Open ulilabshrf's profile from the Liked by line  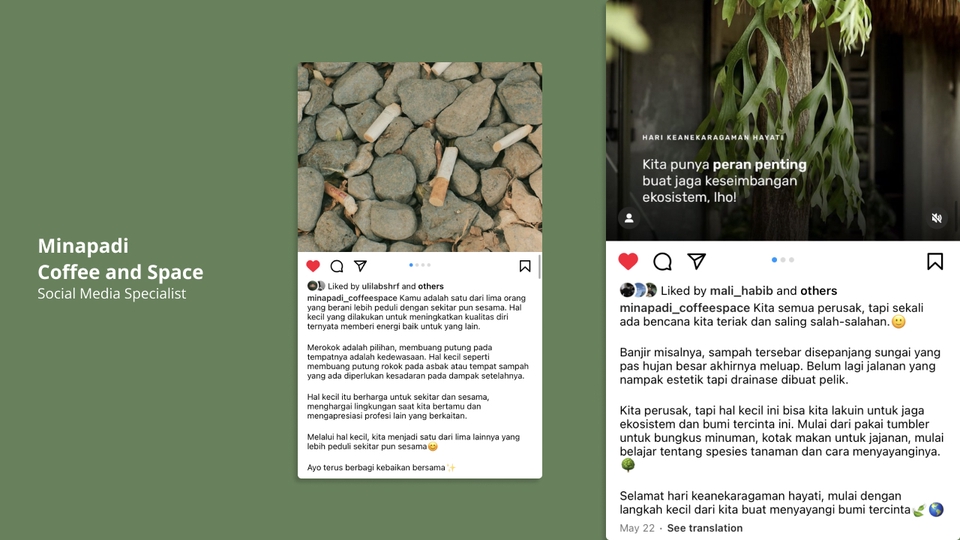pos(380,286)
